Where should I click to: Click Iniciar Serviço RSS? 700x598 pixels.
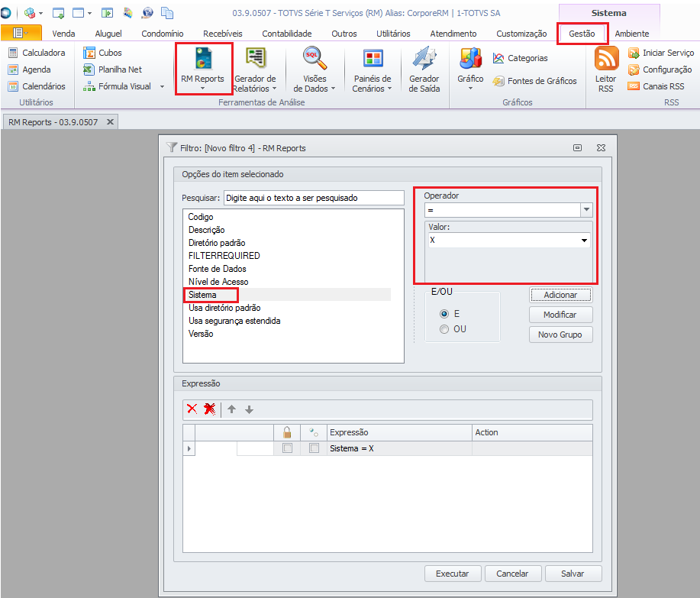pos(661,53)
